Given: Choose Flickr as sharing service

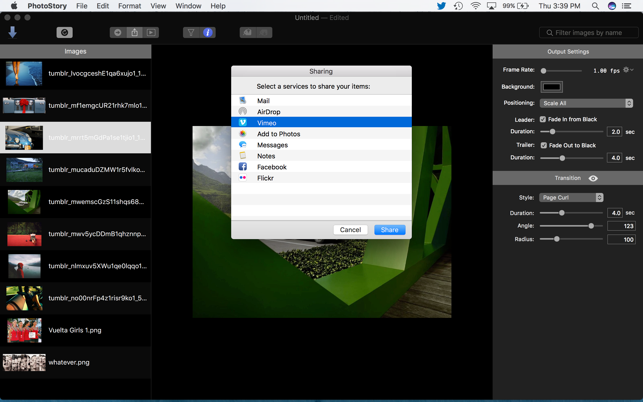Looking at the screenshot, I should tap(265, 178).
